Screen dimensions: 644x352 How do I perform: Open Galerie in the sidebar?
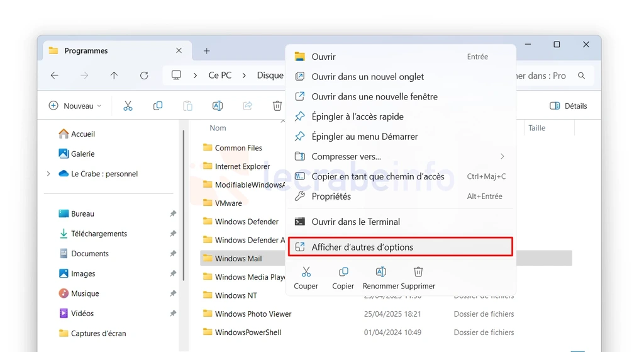tap(76, 154)
